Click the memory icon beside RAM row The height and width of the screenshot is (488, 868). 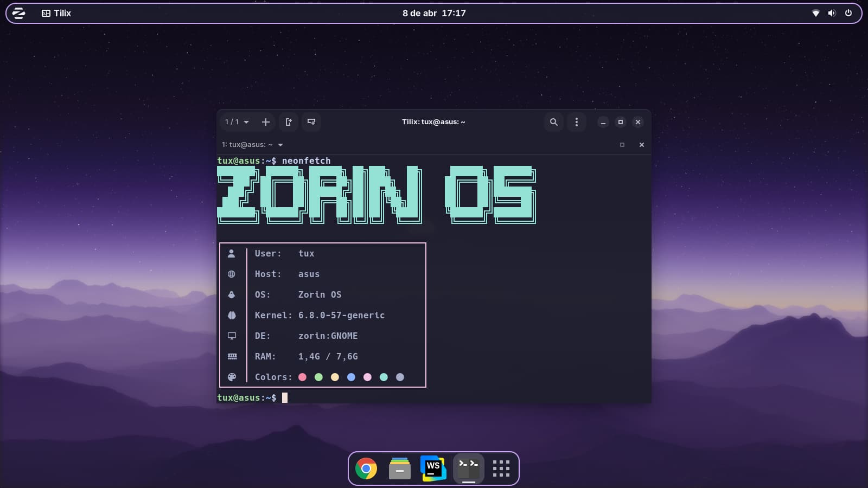click(x=232, y=356)
